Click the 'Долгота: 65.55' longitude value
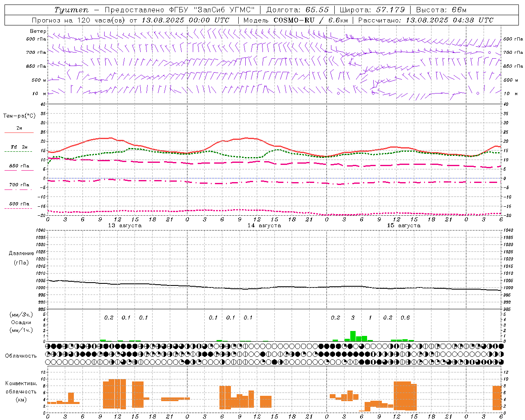The image size is (525, 420). [297, 10]
